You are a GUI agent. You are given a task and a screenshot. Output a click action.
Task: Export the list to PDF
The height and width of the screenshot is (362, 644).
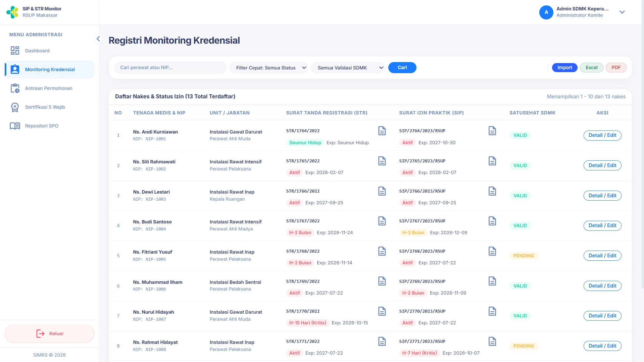pos(616,67)
